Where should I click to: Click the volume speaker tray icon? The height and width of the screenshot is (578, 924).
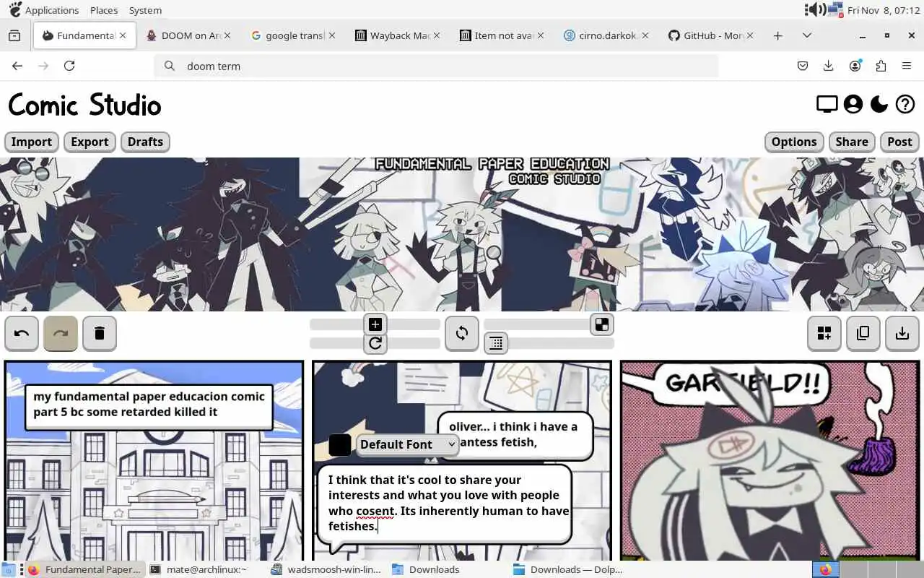click(x=816, y=9)
